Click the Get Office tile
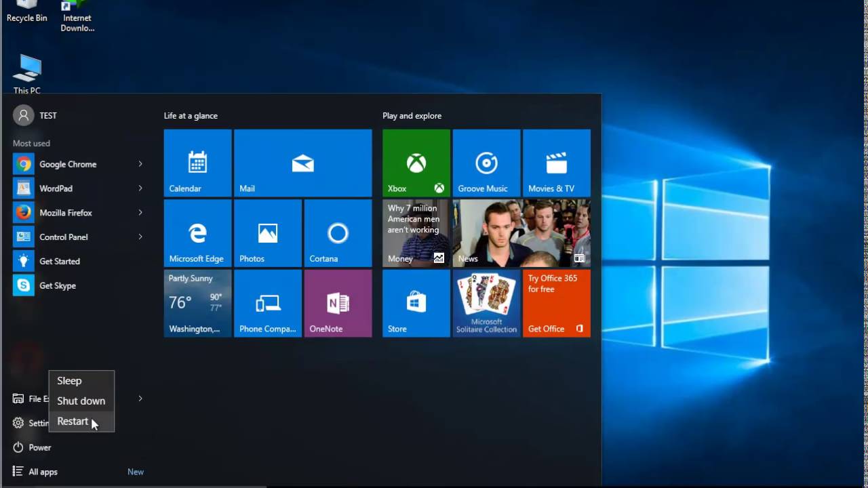 click(x=556, y=303)
